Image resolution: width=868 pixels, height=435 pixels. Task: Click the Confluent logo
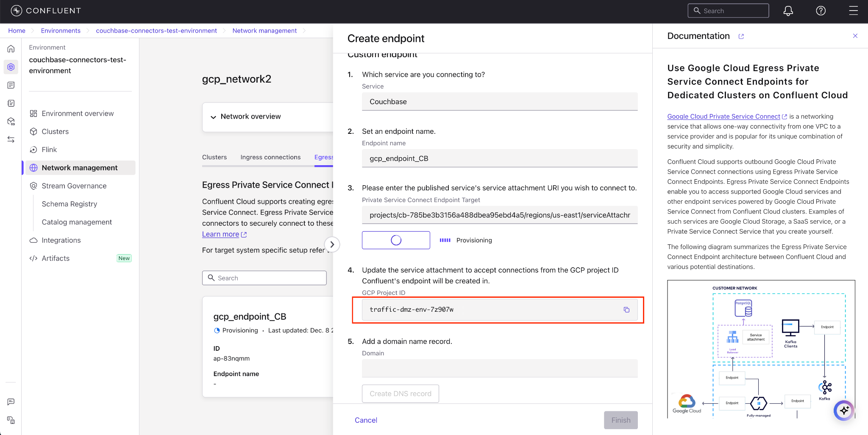tap(45, 11)
